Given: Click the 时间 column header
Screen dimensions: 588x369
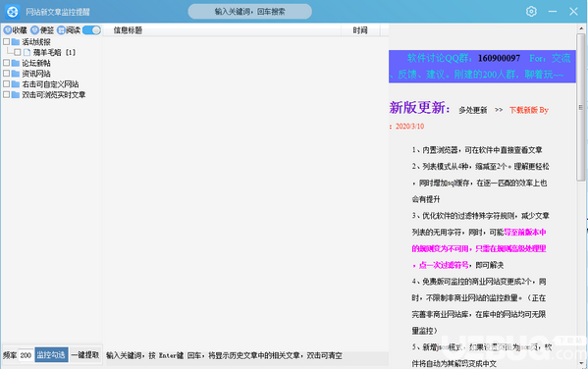Looking at the screenshot, I should coord(360,30).
